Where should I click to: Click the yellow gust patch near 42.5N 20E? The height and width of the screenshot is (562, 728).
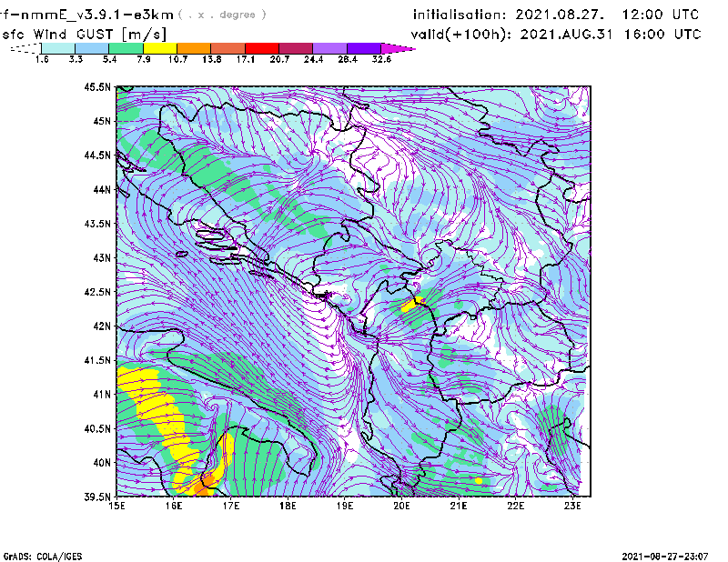coord(411,304)
